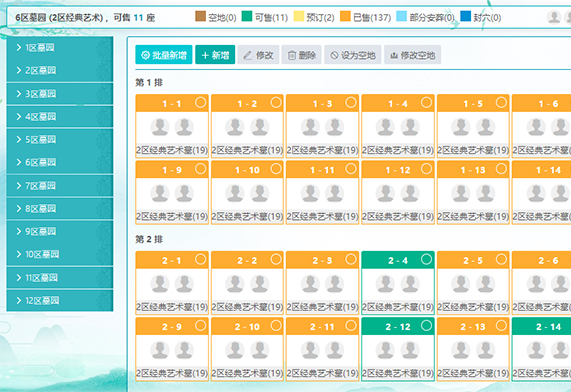The width and height of the screenshot is (571, 392).
Task: Click the trash icon on 删除
Action: click(x=292, y=55)
